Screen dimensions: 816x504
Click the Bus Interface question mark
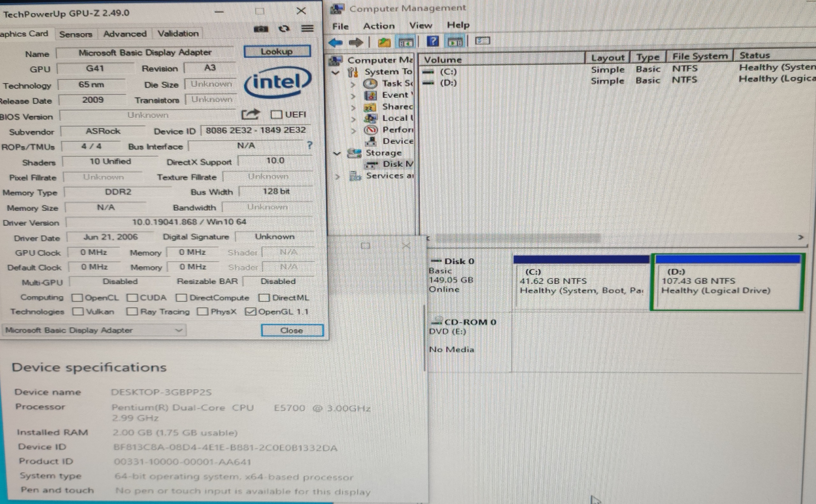coord(310,145)
